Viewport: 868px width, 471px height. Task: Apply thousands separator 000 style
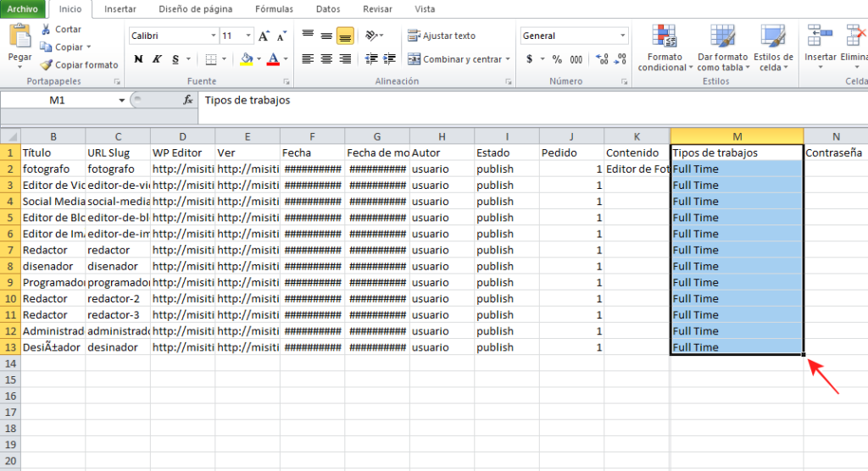(x=576, y=58)
